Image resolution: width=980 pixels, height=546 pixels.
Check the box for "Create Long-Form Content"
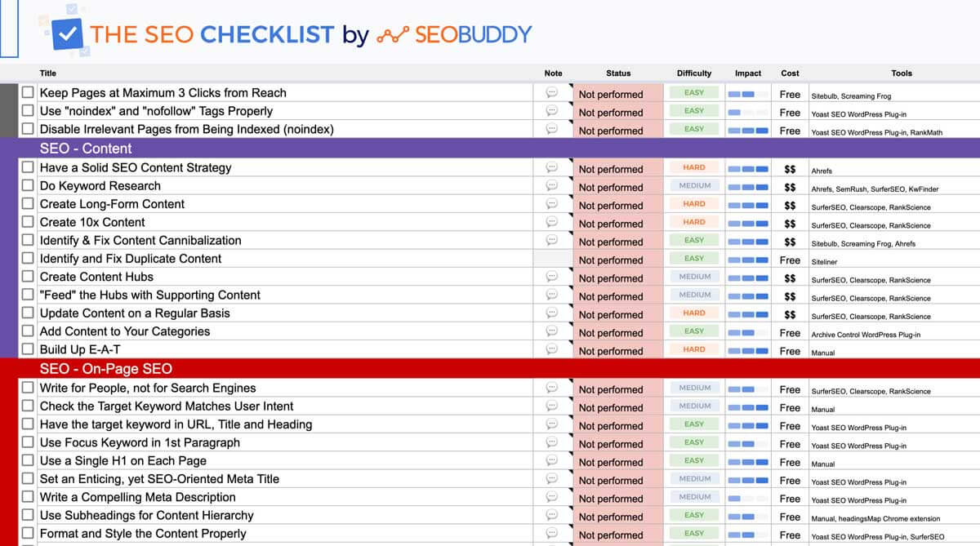tap(27, 203)
